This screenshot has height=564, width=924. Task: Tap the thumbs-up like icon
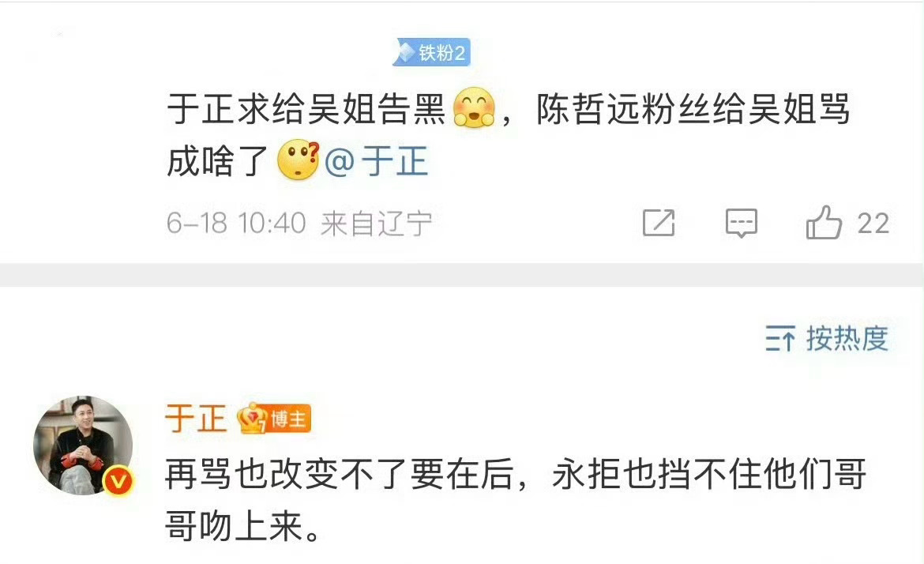(x=823, y=223)
